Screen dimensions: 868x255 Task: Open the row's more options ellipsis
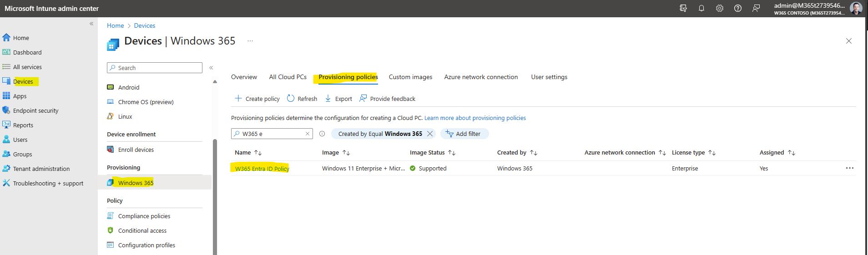pyautogui.click(x=849, y=168)
